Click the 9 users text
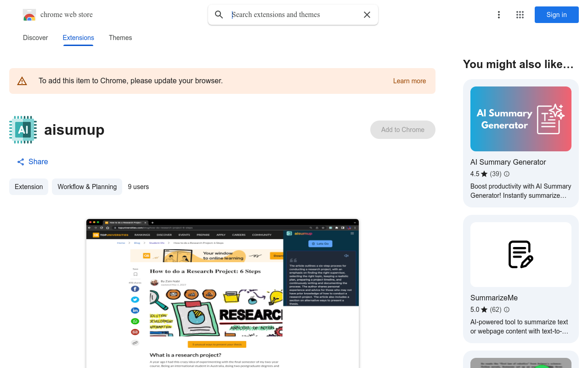This screenshot has width=588, height=368. [138, 187]
